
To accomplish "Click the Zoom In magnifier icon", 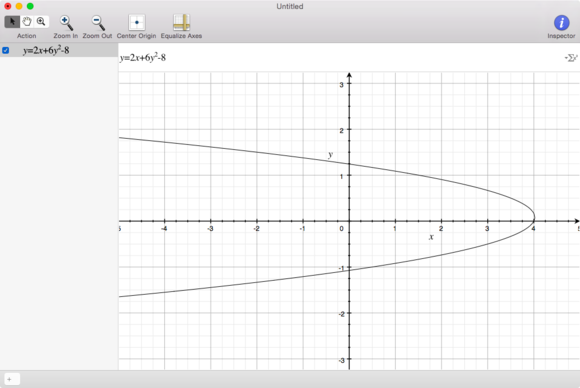I will (x=66, y=23).
